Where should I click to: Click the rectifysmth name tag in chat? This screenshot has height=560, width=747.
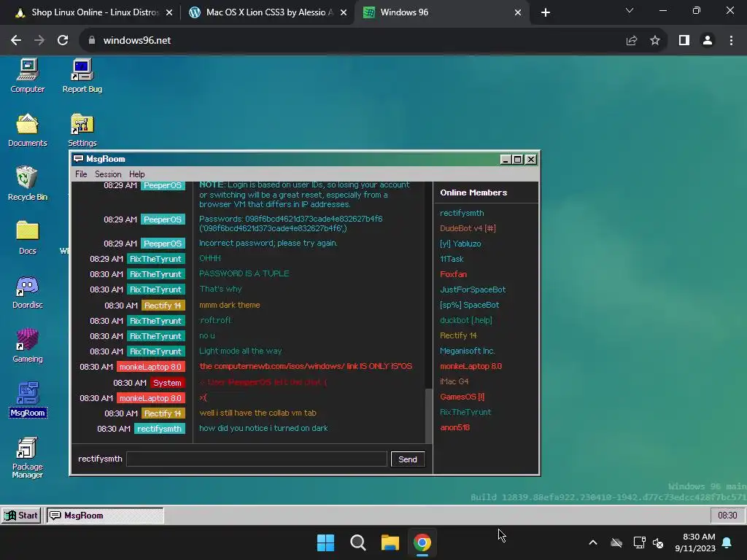pyautogui.click(x=159, y=429)
